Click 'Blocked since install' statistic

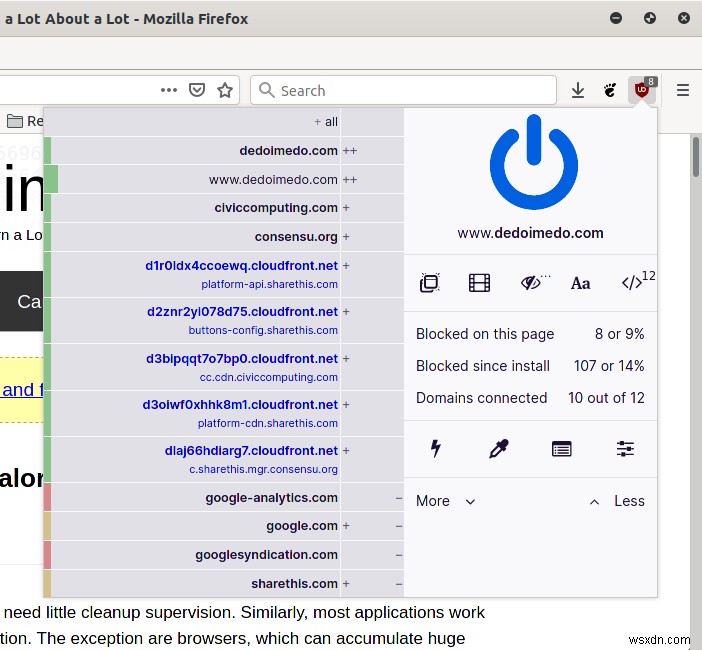click(x=530, y=366)
